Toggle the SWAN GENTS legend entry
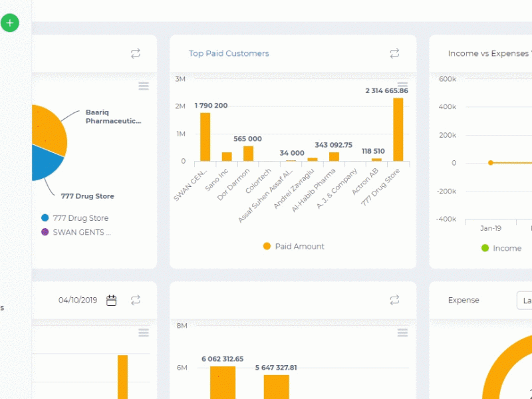Screen dimensions: 532x399 coord(76,232)
